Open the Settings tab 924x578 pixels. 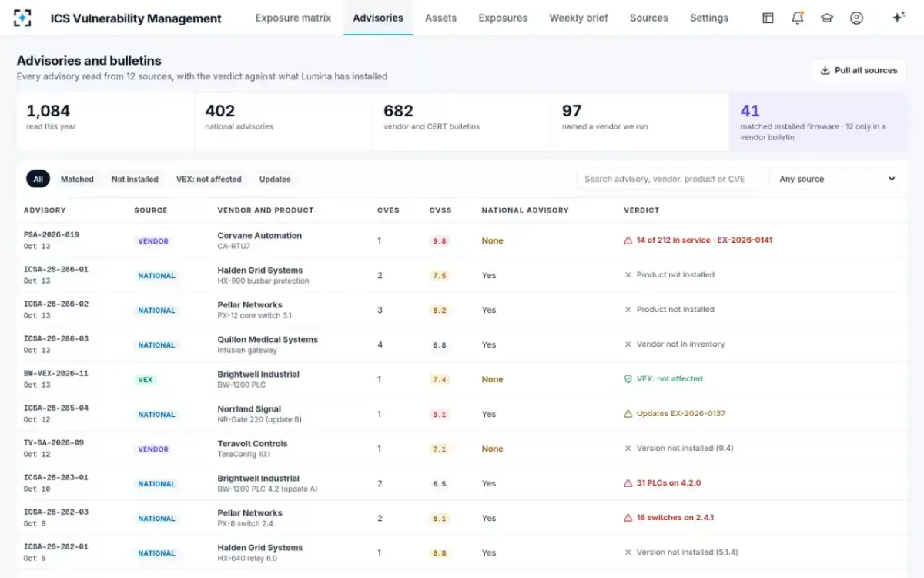(709, 18)
